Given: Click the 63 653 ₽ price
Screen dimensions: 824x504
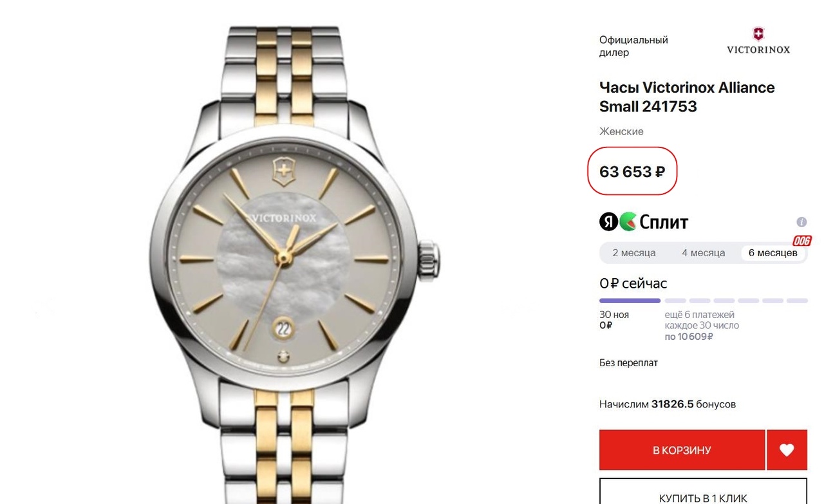Looking at the screenshot, I should coord(632,172).
